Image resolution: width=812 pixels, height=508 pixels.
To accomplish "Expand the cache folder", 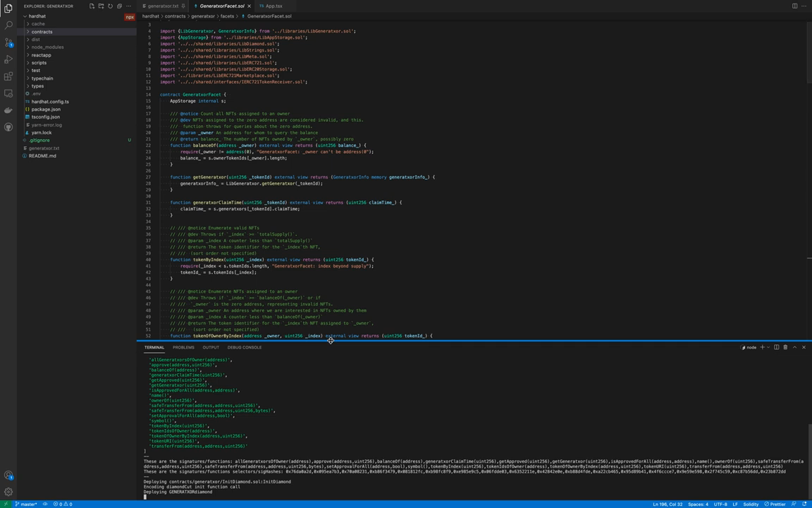I will [x=77, y=24].
